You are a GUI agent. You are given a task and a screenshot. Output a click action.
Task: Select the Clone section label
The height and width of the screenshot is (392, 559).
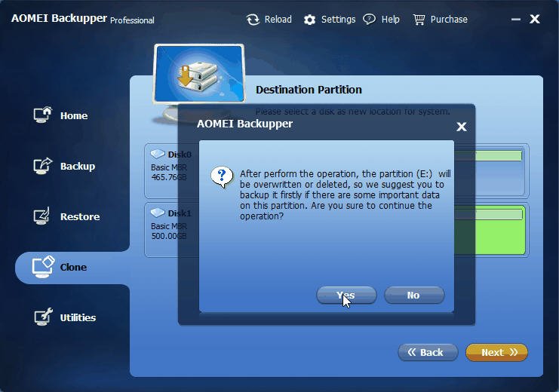click(73, 268)
